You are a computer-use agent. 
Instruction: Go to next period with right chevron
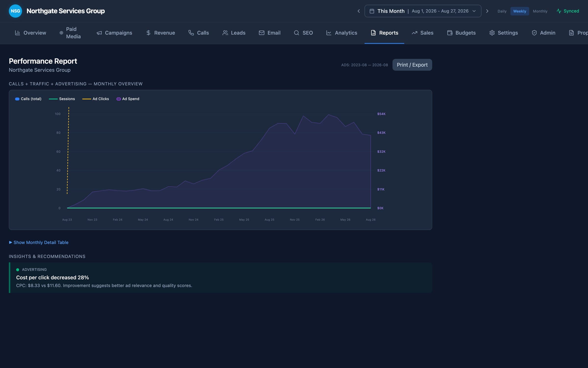487,11
